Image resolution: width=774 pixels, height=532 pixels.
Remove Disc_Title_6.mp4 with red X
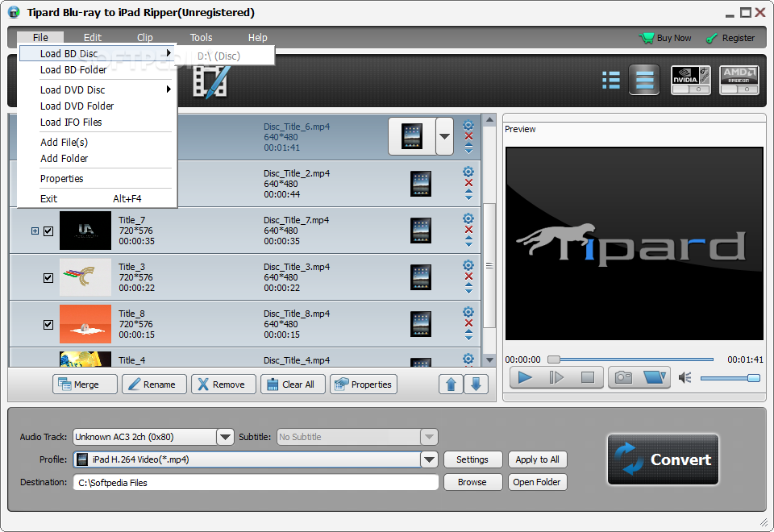coord(468,136)
